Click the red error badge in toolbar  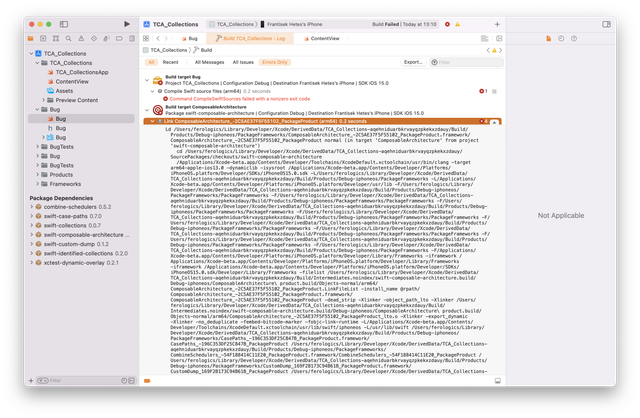click(x=447, y=24)
